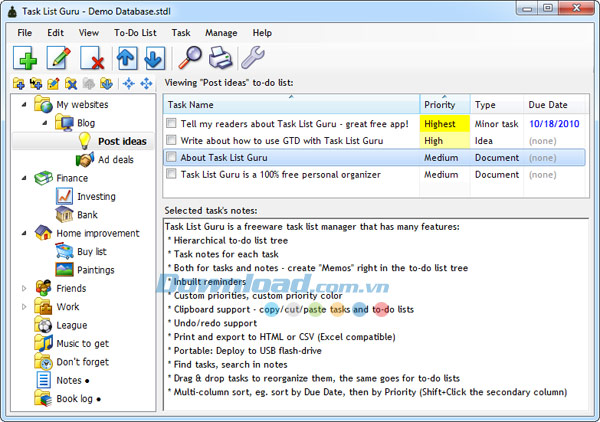The height and width of the screenshot is (422, 600).
Task: Click the due date 10/18/2010
Action: click(x=554, y=124)
